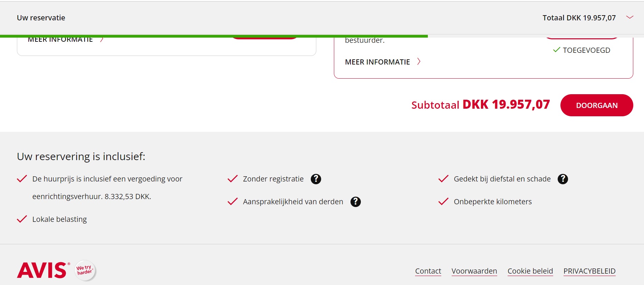Expand the arrow next to bestuurder MEER INFORMATIE
The width and height of the screenshot is (644, 285).
[x=419, y=62]
